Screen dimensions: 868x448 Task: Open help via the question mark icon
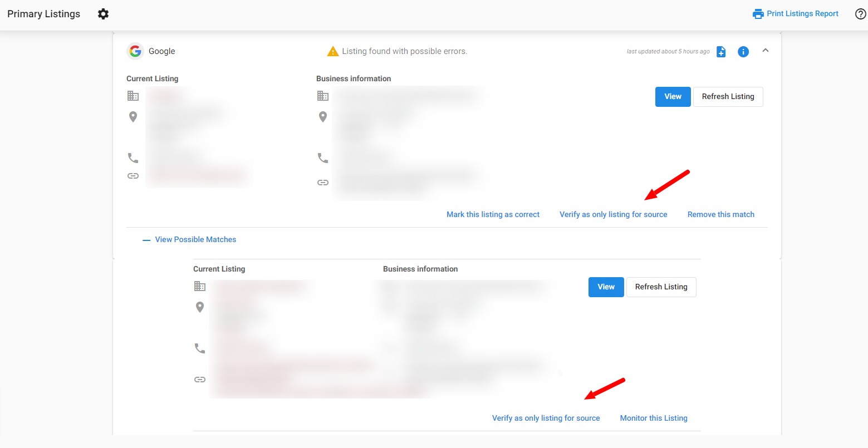860,13
